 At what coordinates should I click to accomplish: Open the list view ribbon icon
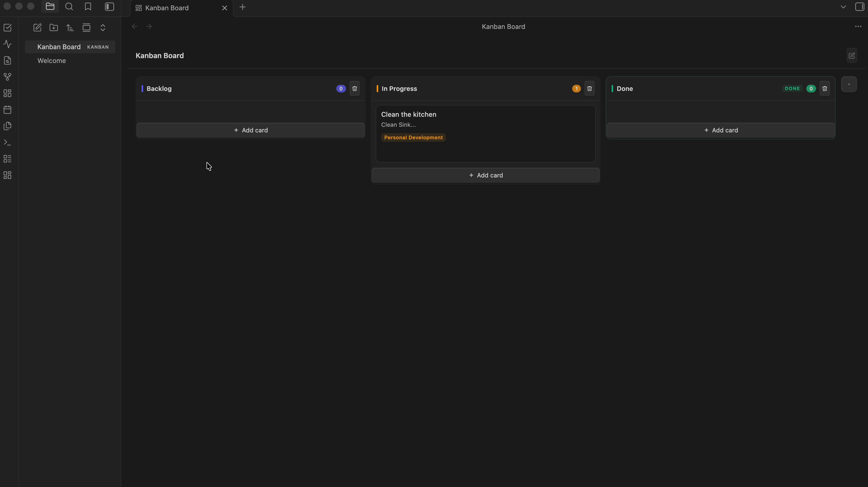point(7,159)
